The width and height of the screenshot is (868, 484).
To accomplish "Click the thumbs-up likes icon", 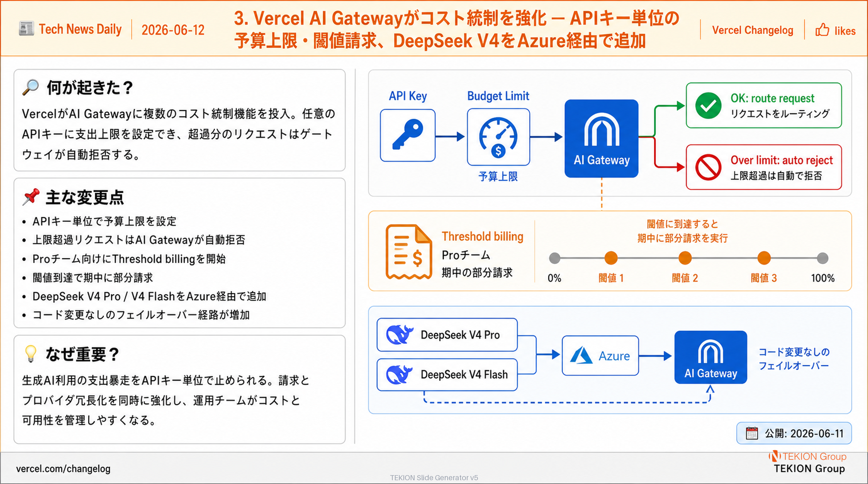I will [822, 30].
